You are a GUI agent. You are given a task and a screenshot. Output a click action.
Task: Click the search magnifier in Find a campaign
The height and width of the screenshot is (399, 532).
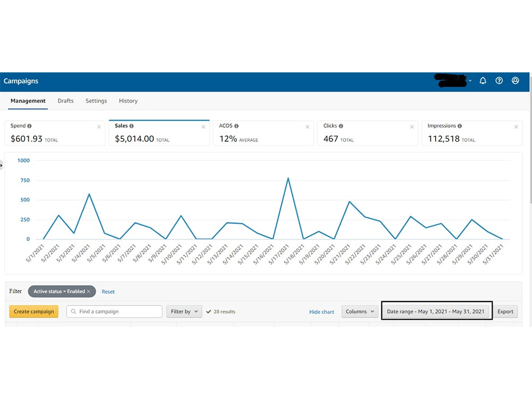coord(73,311)
